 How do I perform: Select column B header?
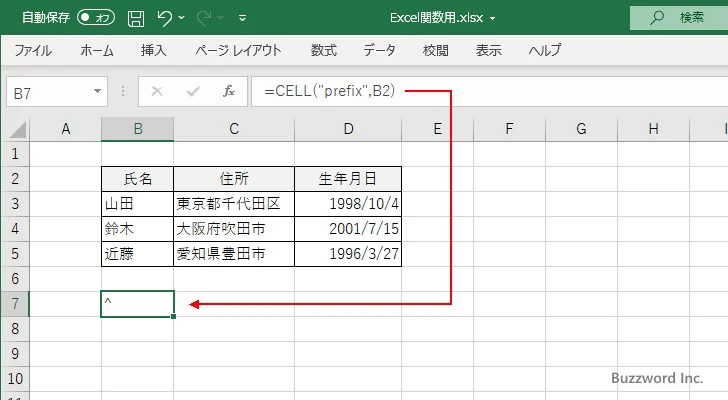point(137,129)
